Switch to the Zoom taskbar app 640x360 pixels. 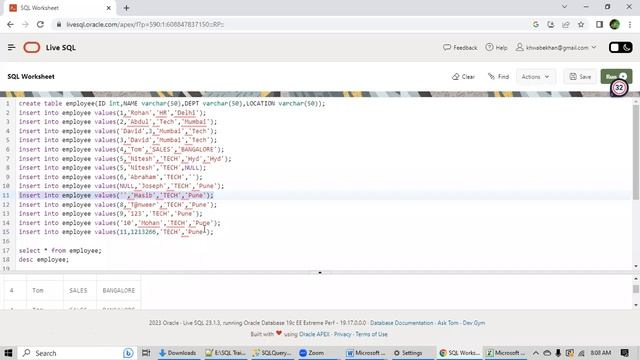click(x=316, y=353)
